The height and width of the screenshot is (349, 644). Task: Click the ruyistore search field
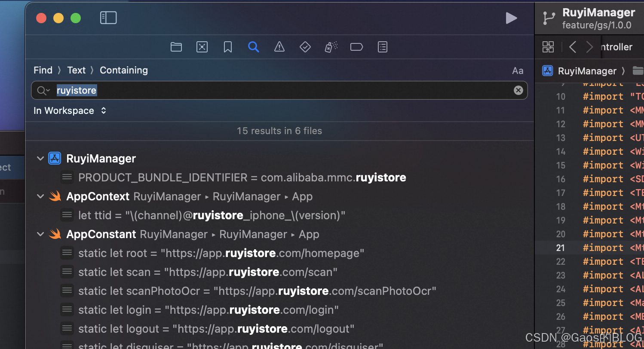point(279,90)
